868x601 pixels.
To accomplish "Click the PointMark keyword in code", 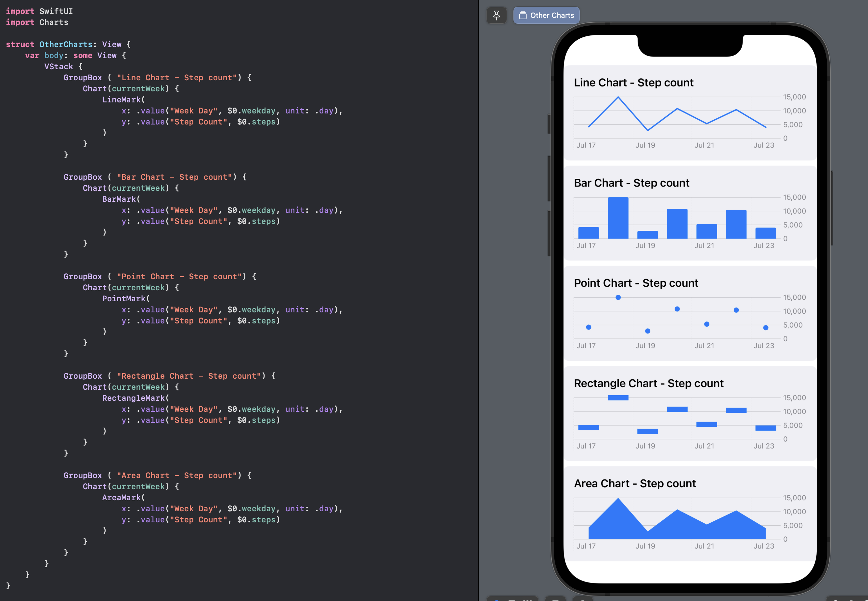I will coord(123,298).
